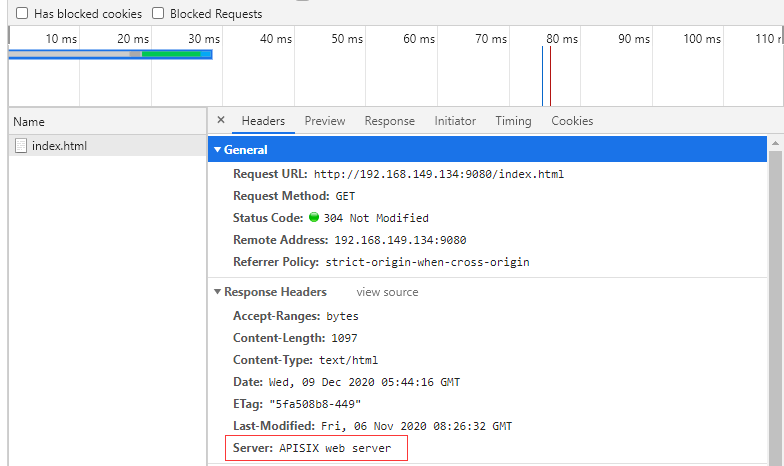Select the index.html request row
The image size is (784, 466).
pyautogui.click(x=100, y=146)
